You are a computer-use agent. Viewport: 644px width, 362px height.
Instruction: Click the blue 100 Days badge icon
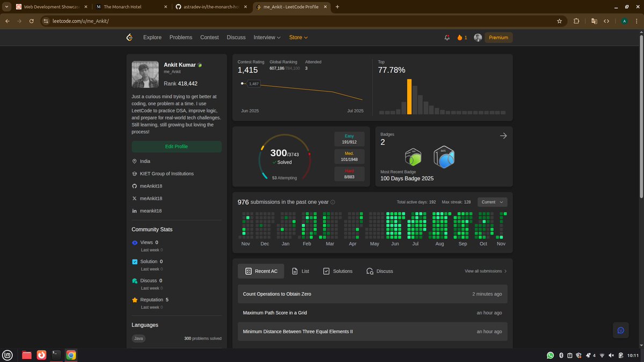[x=444, y=156]
